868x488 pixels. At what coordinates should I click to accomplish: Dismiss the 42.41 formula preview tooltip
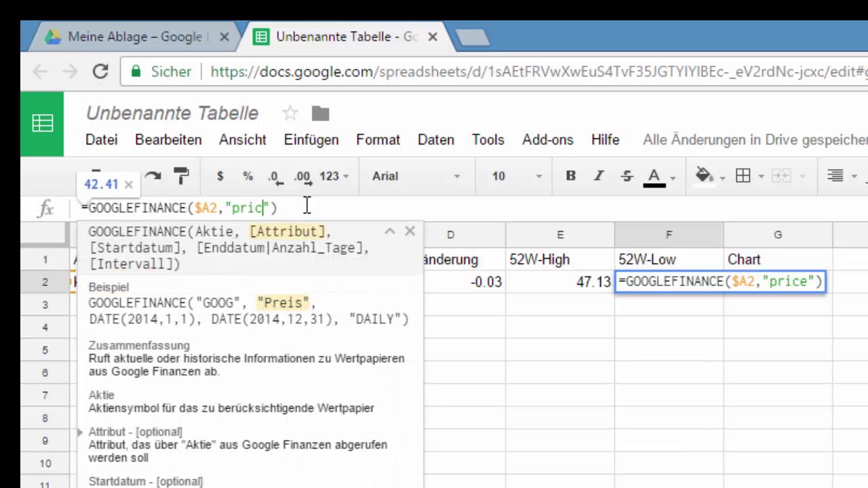click(129, 184)
